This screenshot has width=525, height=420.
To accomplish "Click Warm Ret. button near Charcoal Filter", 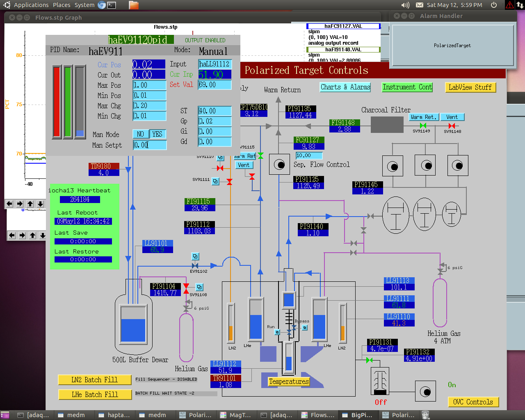I will point(424,117).
